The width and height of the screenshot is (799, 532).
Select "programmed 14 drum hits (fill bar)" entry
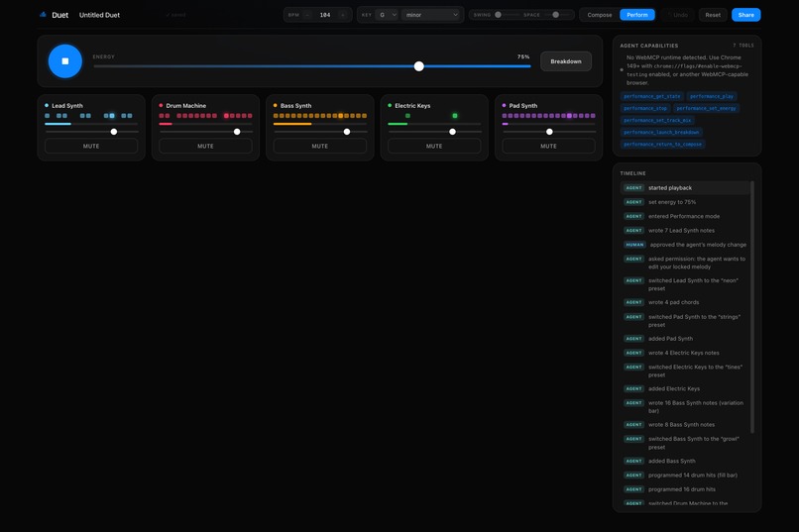coord(685,476)
